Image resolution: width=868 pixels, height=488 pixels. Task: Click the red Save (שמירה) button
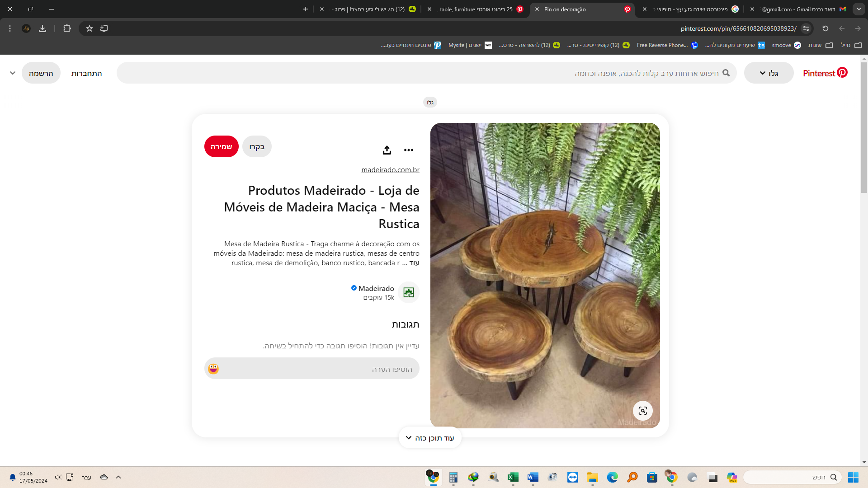point(221,146)
